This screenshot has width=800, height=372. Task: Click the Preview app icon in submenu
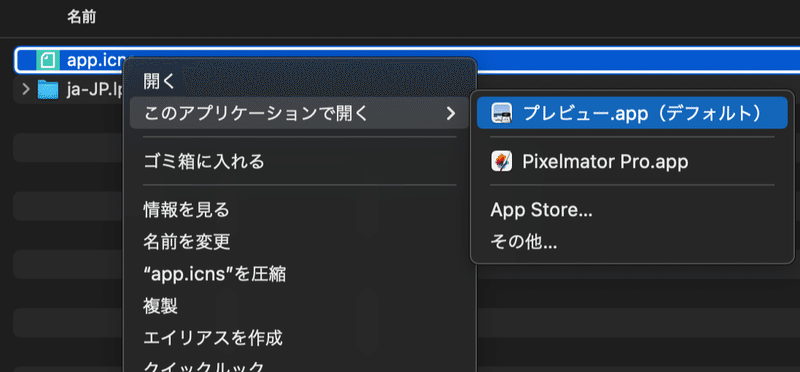[501, 113]
